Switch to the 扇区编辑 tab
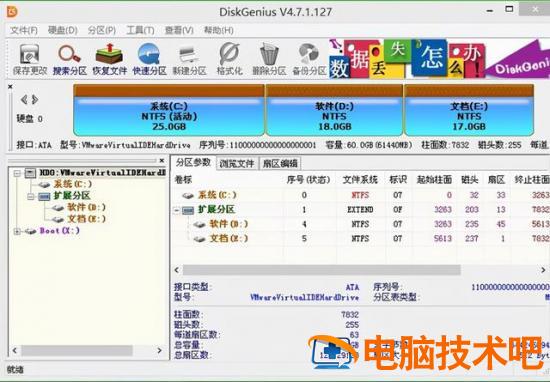The width and height of the screenshot is (550, 382). [280, 163]
